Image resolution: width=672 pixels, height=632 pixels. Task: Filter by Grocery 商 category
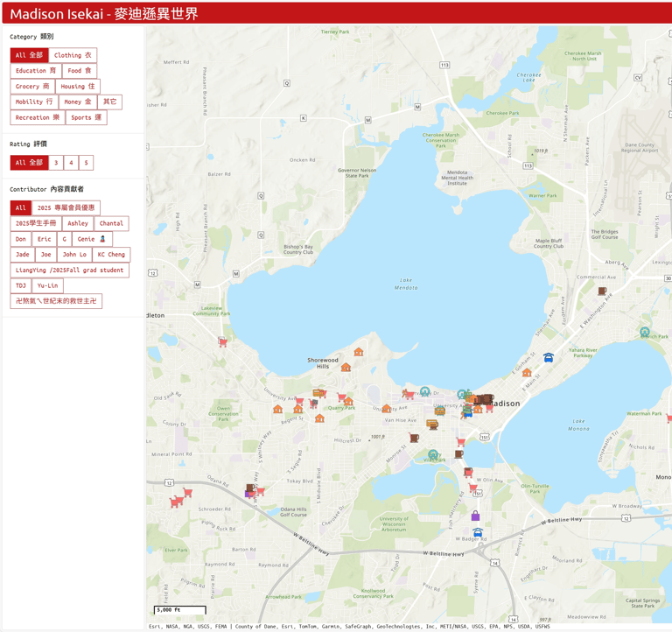click(32, 86)
